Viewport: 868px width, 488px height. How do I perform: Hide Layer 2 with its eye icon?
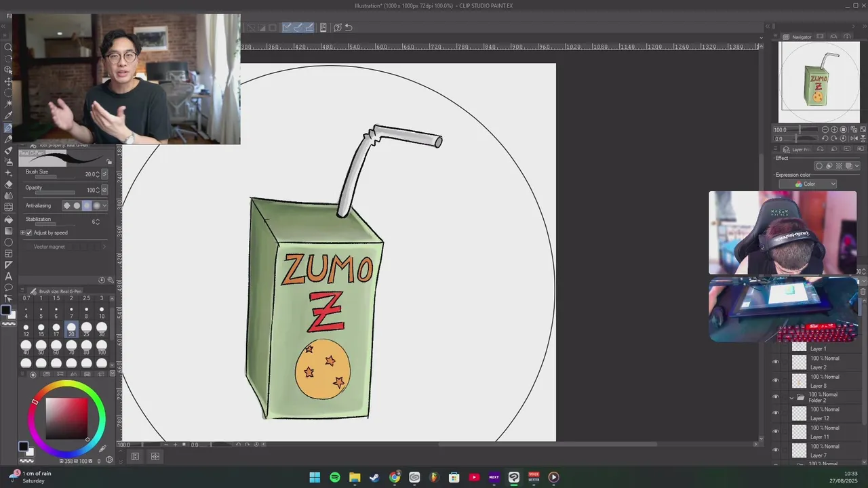point(776,362)
